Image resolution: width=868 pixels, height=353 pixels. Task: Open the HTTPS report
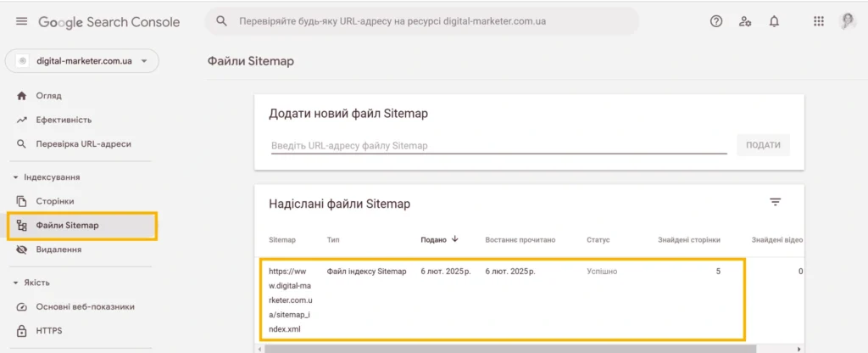click(48, 331)
